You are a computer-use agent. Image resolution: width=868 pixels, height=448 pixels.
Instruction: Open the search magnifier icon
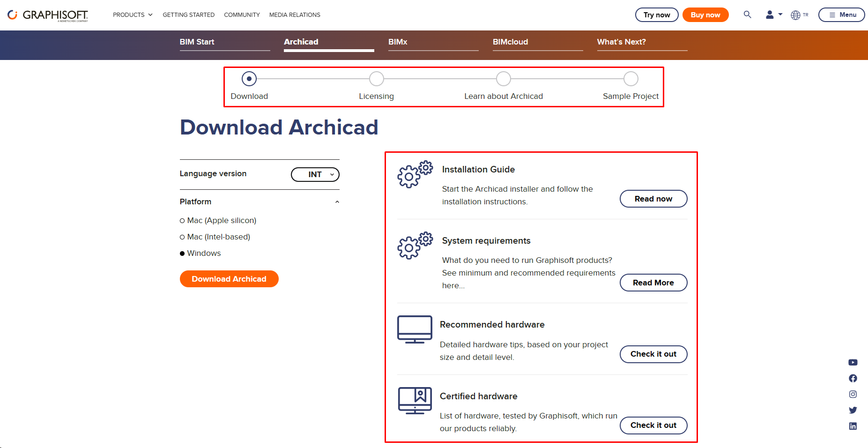(x=747, y=15)
